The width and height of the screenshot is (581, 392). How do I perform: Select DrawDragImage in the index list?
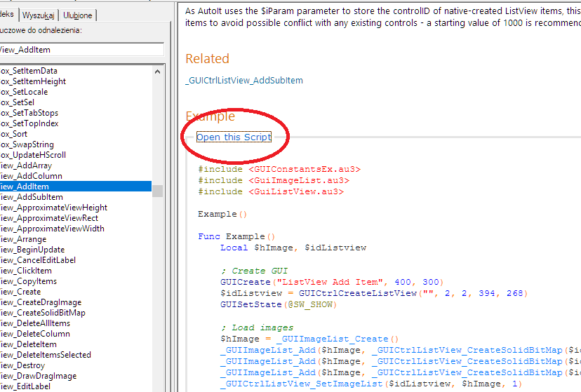(x=40, y=376)
